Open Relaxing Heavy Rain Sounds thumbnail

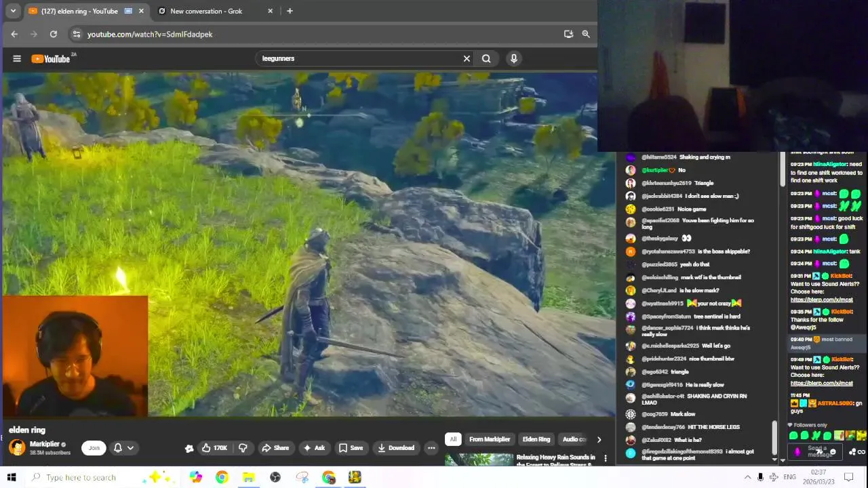pos(479,460)
